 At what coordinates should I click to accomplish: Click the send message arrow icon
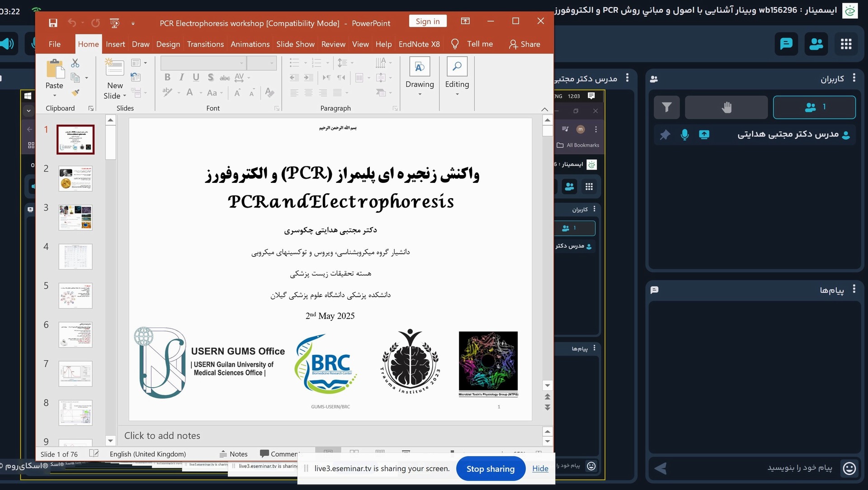pos(660,469)
